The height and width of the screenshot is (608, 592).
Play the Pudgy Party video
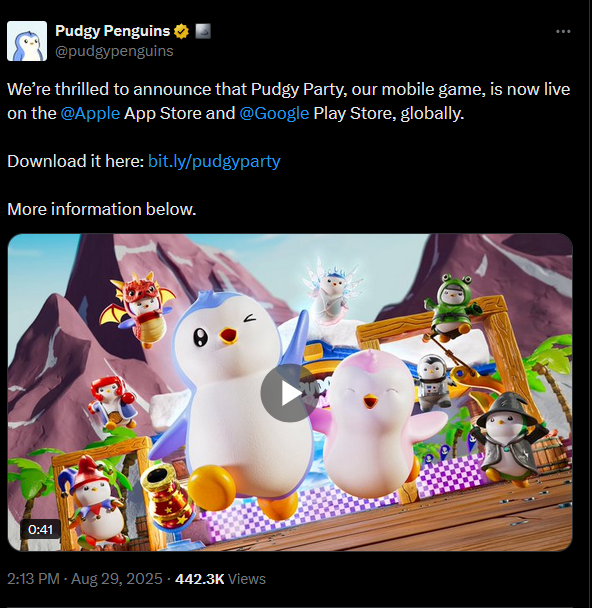pyautogui.click(x=287, y=393)
